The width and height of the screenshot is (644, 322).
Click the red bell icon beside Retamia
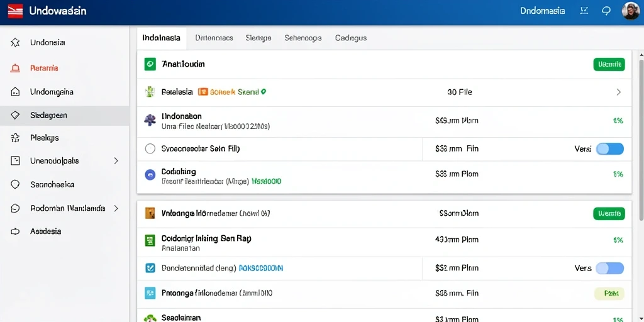pyautogui.click(x=15, y=68)
